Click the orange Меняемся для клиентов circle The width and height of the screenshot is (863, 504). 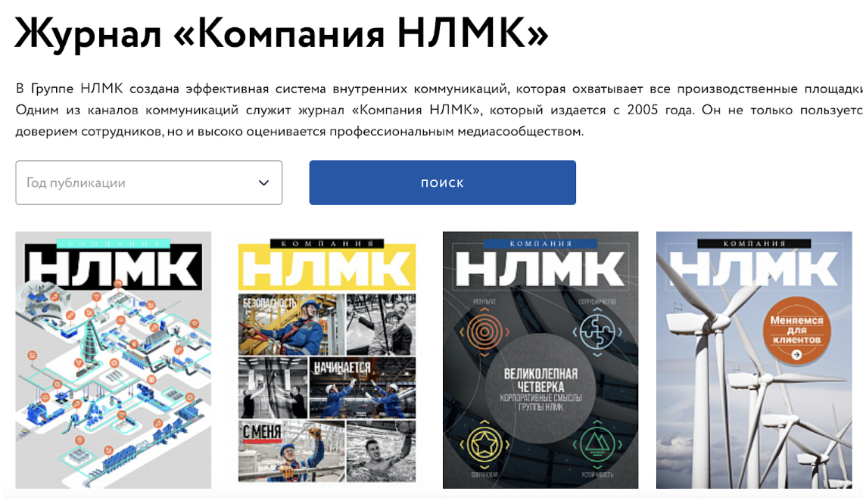796,331
